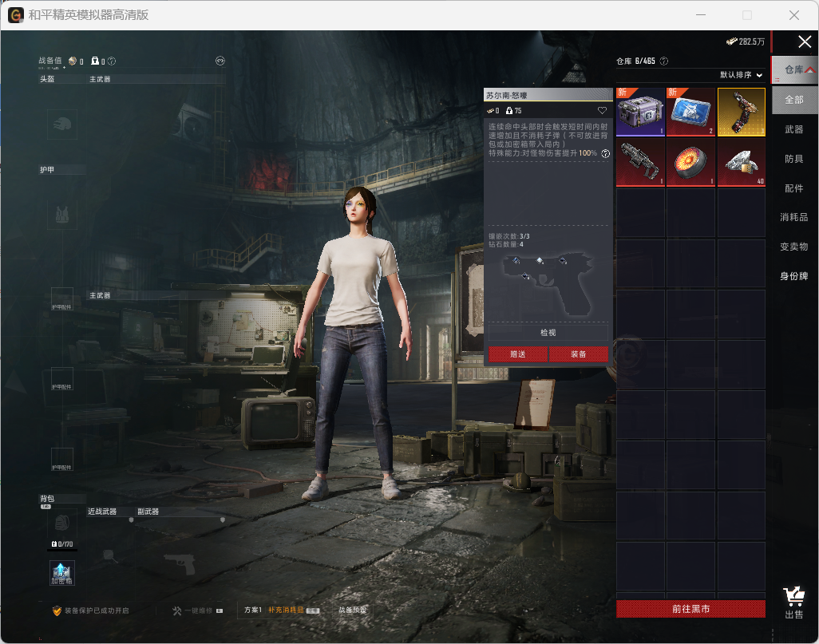Switch to the 全部 category tab

794,99
